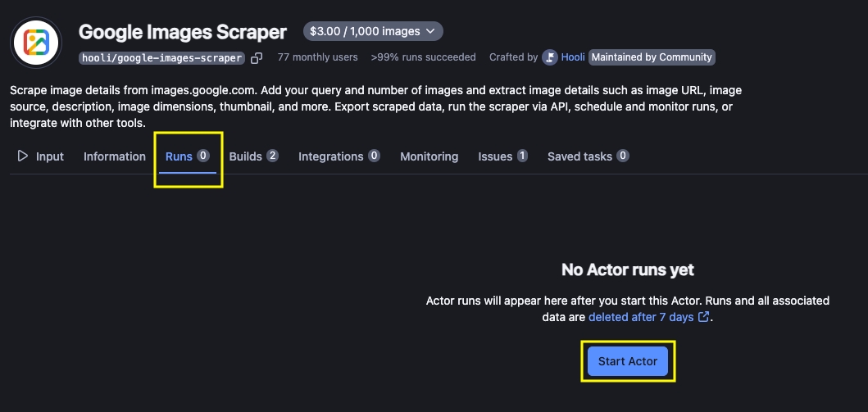Viewport: 868px width, 412px height.
Task: Open the Monitoring tab
Action: pyautogui.click(x=429, y=156)
